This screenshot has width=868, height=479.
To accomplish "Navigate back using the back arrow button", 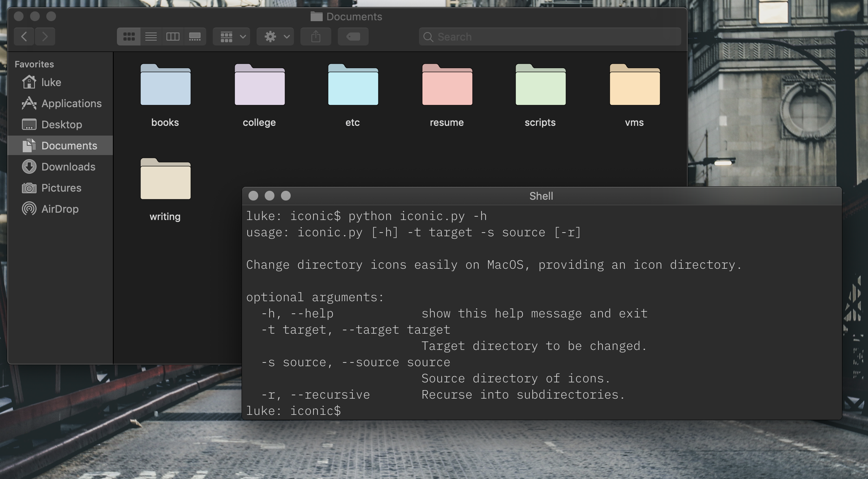I will pos(24,37).
